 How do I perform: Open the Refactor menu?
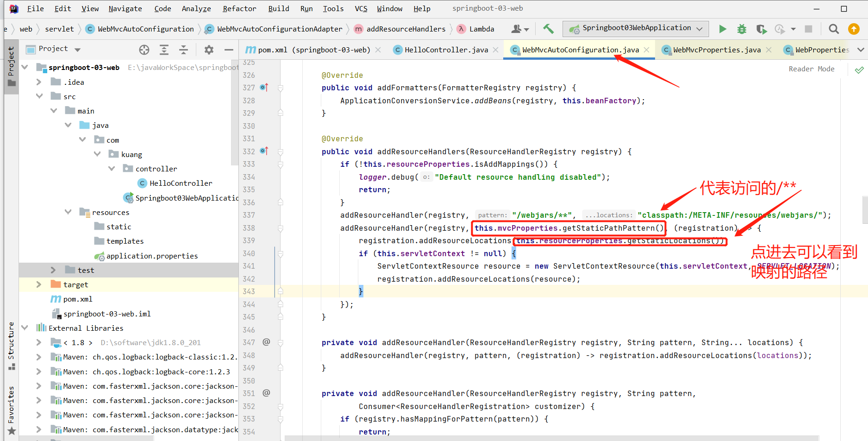click(239, 8)
